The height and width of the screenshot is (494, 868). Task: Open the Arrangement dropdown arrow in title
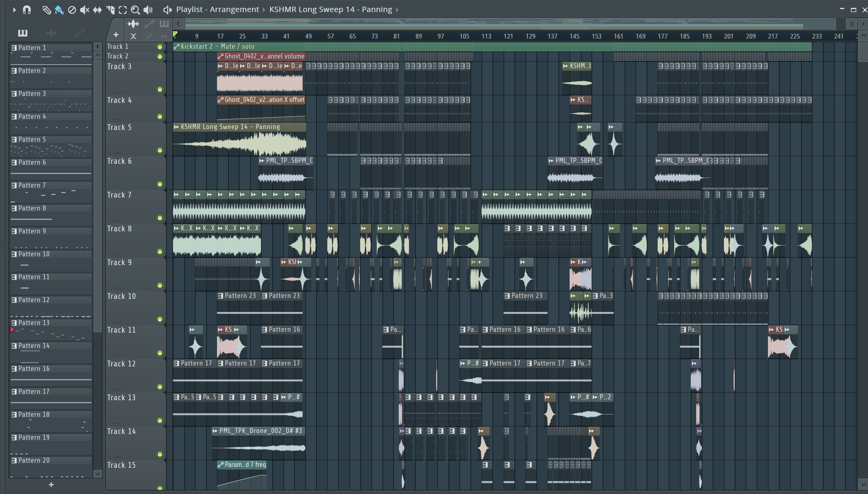pyautogui.click(x=264, y=10)
